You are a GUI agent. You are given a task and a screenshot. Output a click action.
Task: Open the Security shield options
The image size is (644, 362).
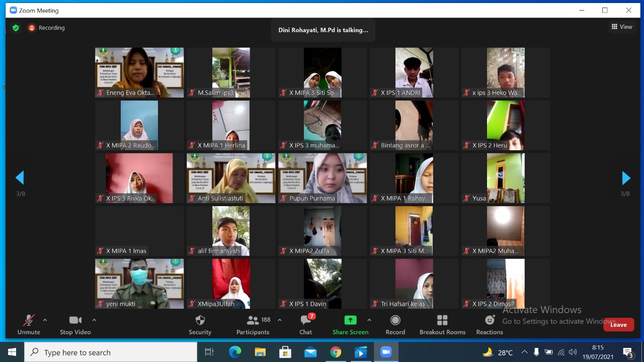200,325
